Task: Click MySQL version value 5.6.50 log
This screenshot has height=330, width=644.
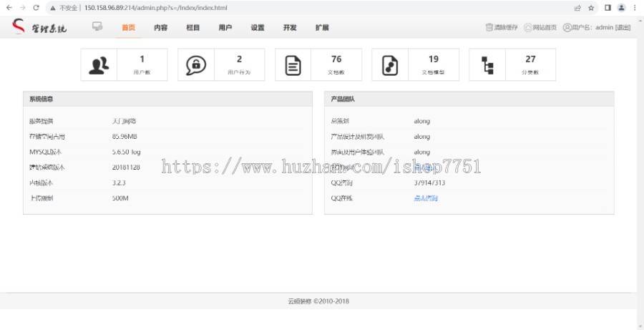Action: point(126,152)
